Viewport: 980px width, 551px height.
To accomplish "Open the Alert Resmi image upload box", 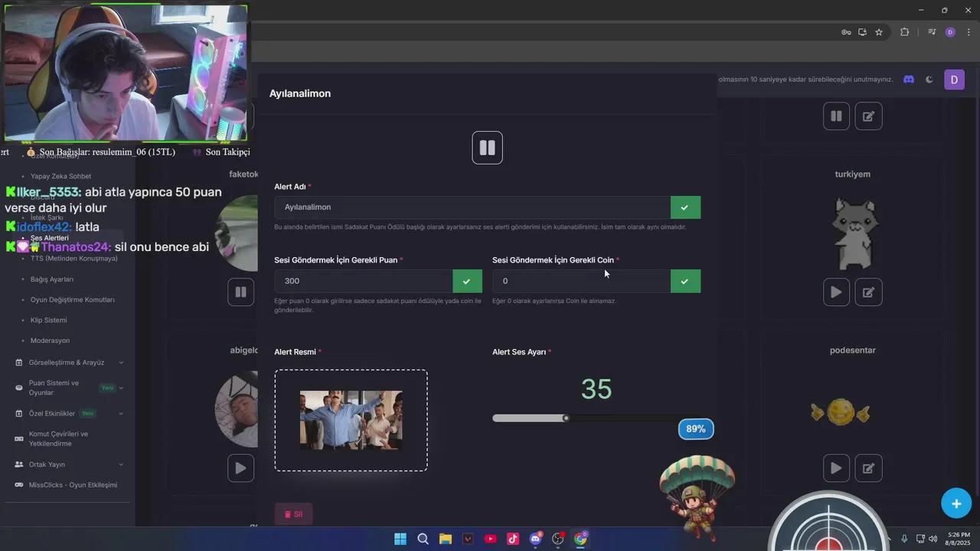I will pos(351,420).
